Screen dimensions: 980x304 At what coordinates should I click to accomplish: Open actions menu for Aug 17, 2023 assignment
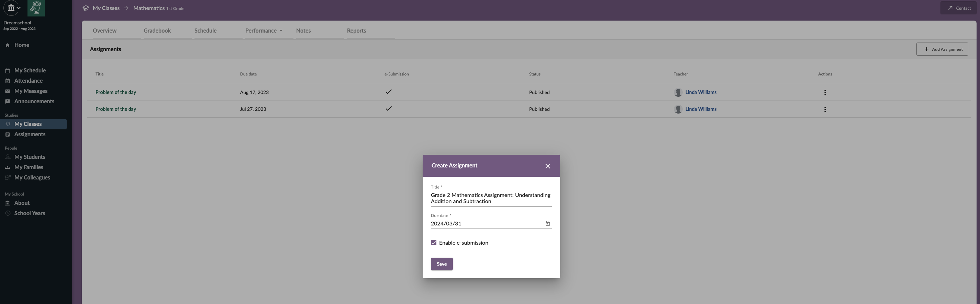click(824, 93)
